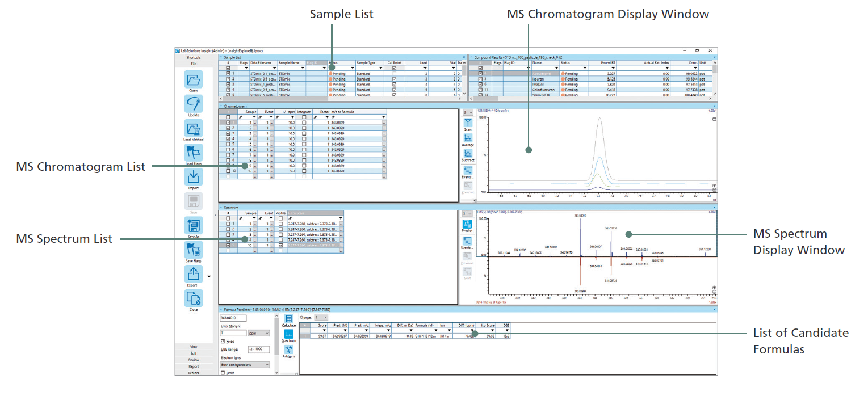Open the Explore section in left panel
868x396 pixels.
tap(194, 373)
